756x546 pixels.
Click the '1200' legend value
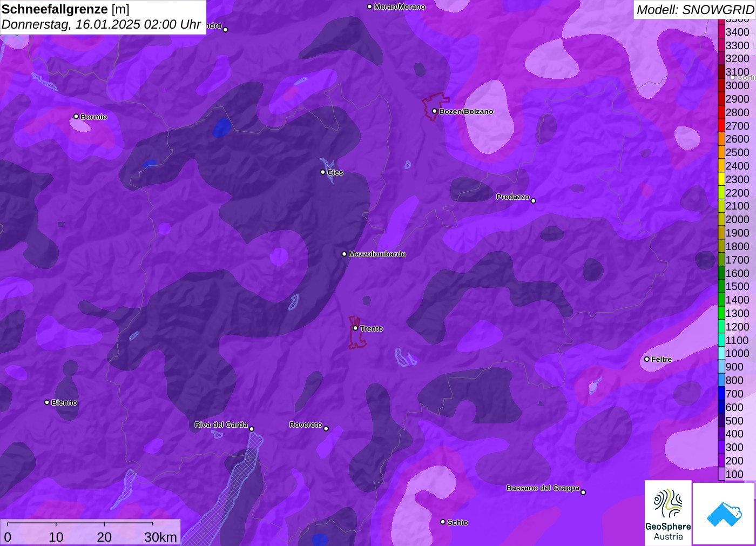tap(738, 327)
